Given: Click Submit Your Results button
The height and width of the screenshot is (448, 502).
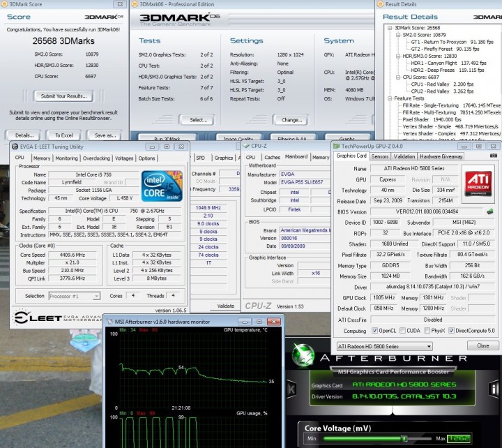Looking at the screenshot, I should [63, 96].
